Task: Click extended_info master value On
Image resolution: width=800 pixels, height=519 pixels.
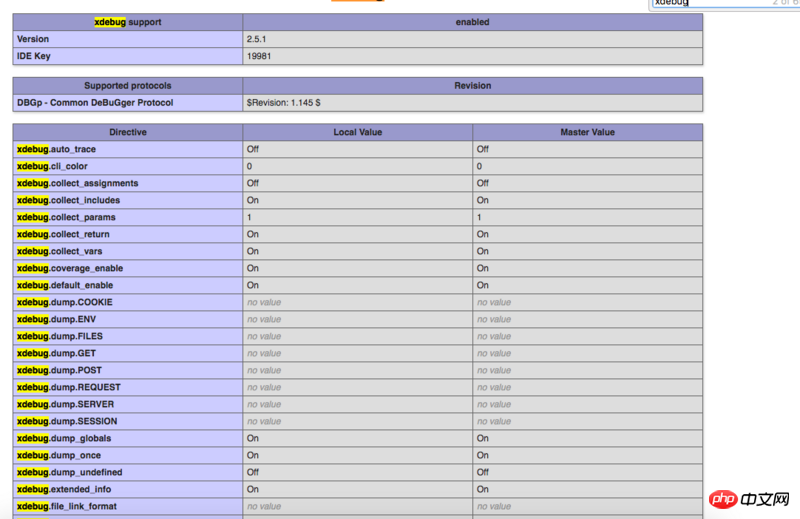Action: click(587, 489)
